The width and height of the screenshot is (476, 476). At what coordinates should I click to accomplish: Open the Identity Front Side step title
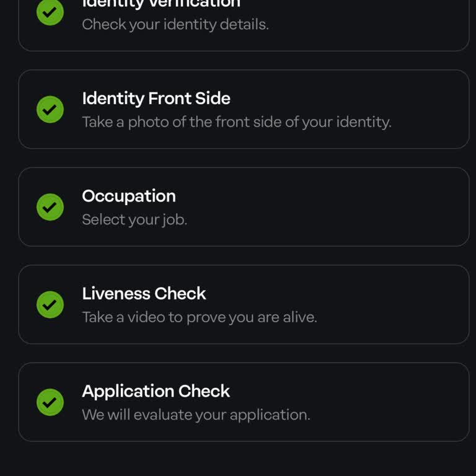tap(156, 99)
